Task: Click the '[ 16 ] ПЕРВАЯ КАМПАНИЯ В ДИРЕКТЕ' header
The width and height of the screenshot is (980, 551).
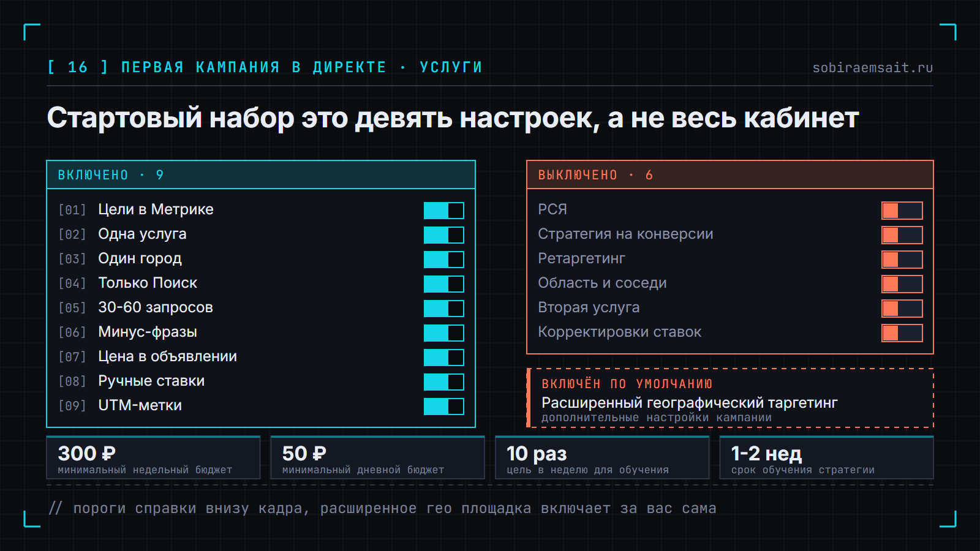Action: pyautogui.click(x=217, y=67)
